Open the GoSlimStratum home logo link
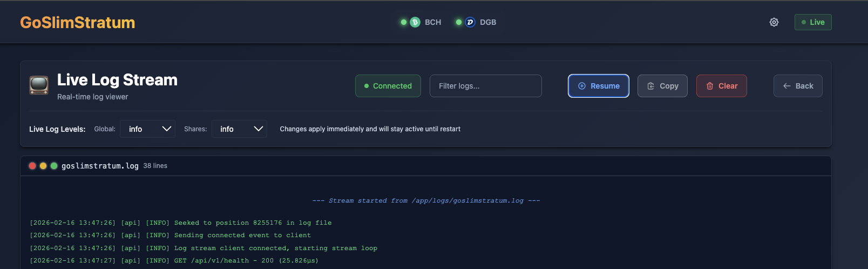 pos(78,22)
